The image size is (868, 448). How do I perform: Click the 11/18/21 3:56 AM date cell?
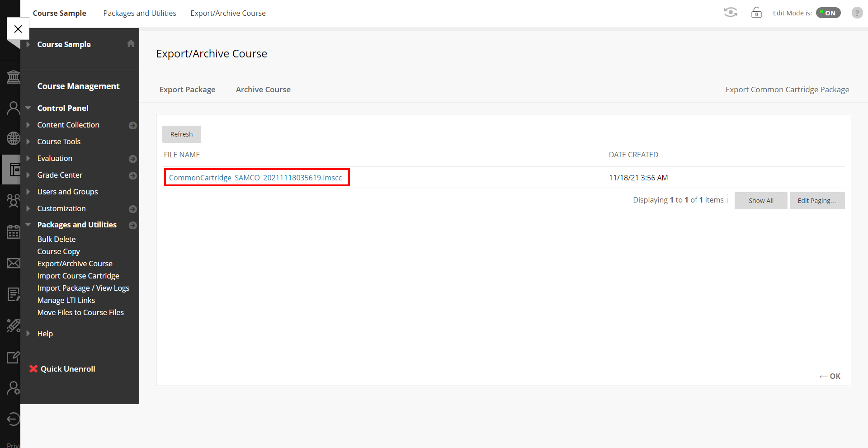[x=638, y=178]
